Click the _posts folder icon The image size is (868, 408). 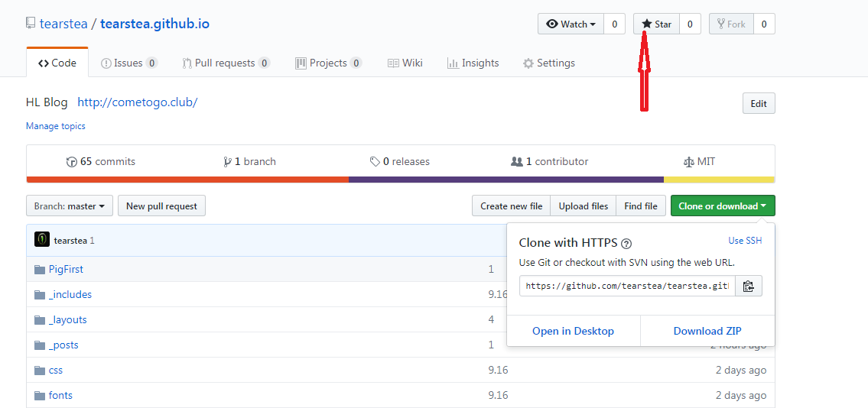(x=39, y=345)
